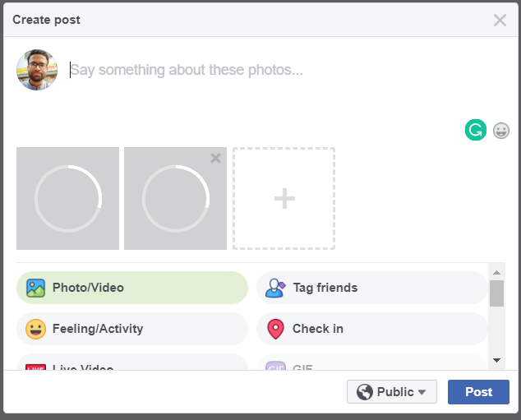Remove the second uploading photo
Screen dimensions: 521x420
pyautogui.click(x=215, y=158)
